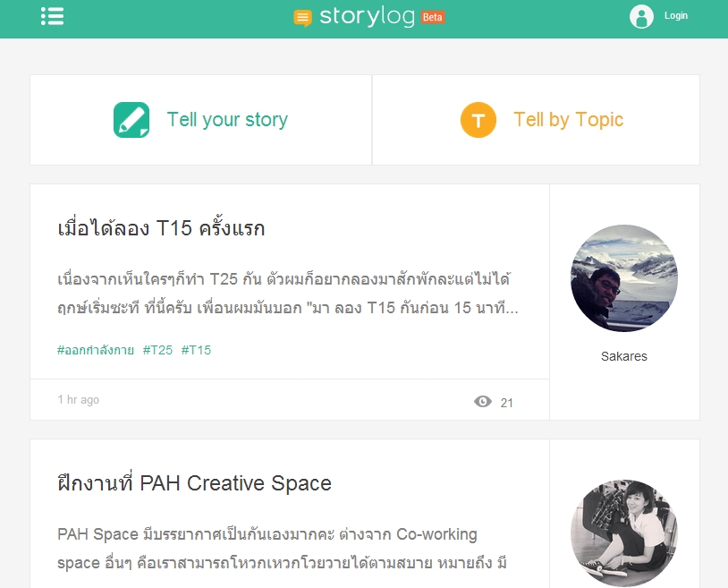Read the PAH Space story excerpt

tap(283, 549)
